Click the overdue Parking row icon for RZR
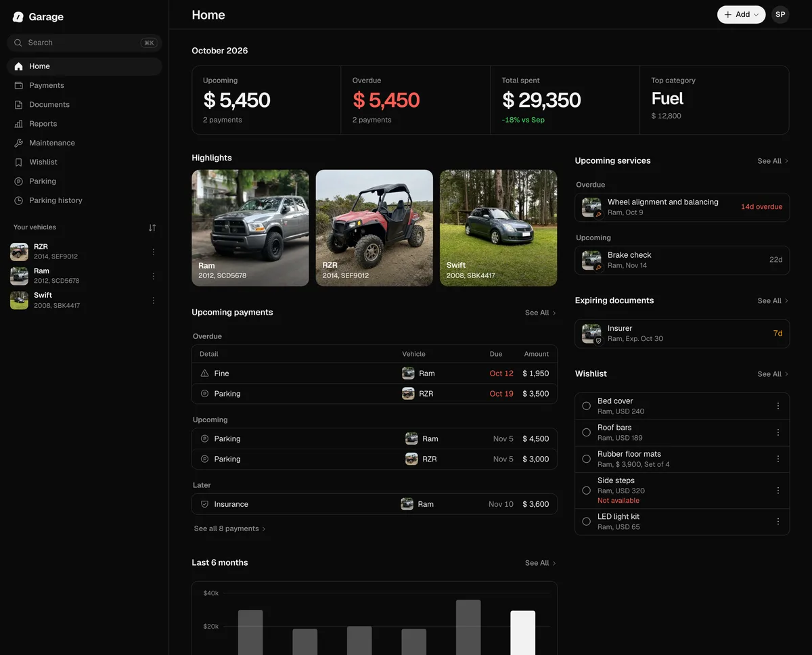The height and width of the screenshot is (655, 812). pyautogui.click(x=205, y=394)
